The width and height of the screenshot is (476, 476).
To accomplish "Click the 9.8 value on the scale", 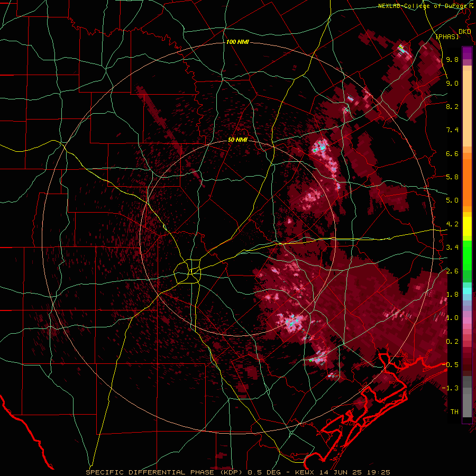I will (452, 59).
